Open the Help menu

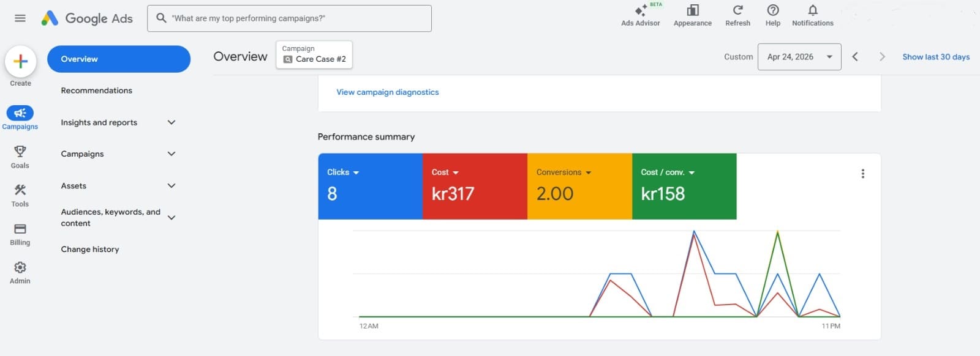[x=773, y=15]
